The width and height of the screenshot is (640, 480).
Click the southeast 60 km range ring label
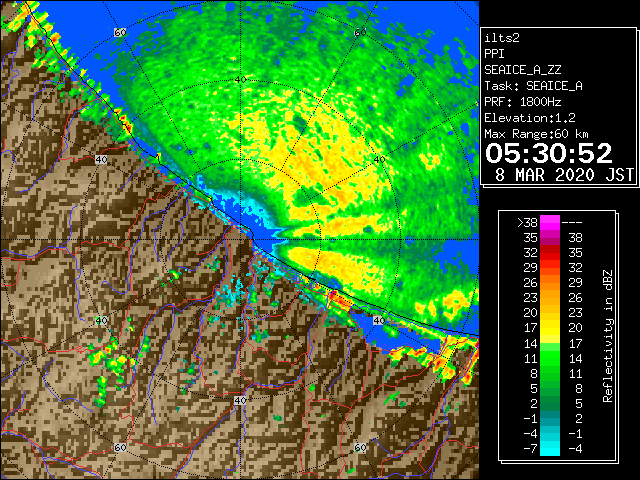(360, 447)
